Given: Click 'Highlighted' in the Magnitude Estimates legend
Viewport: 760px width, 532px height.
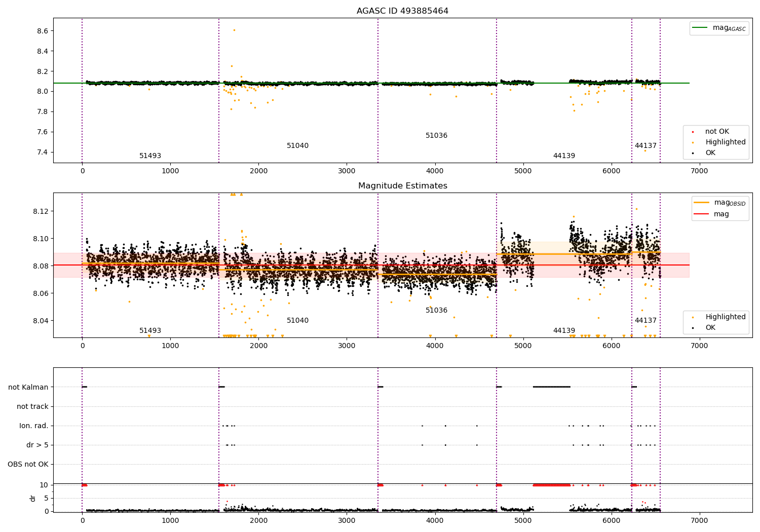Looking at the screenshot, I should (x=725, y=317).
